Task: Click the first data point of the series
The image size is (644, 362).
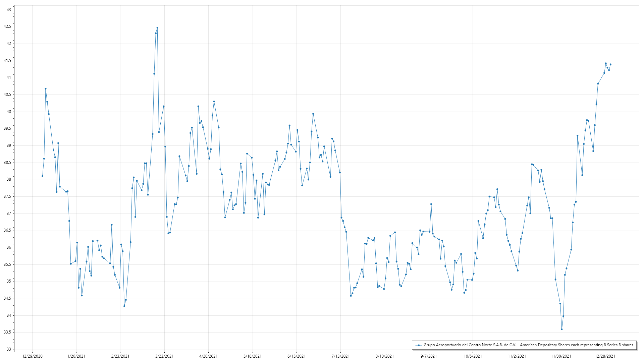Action: click(43, 176)
